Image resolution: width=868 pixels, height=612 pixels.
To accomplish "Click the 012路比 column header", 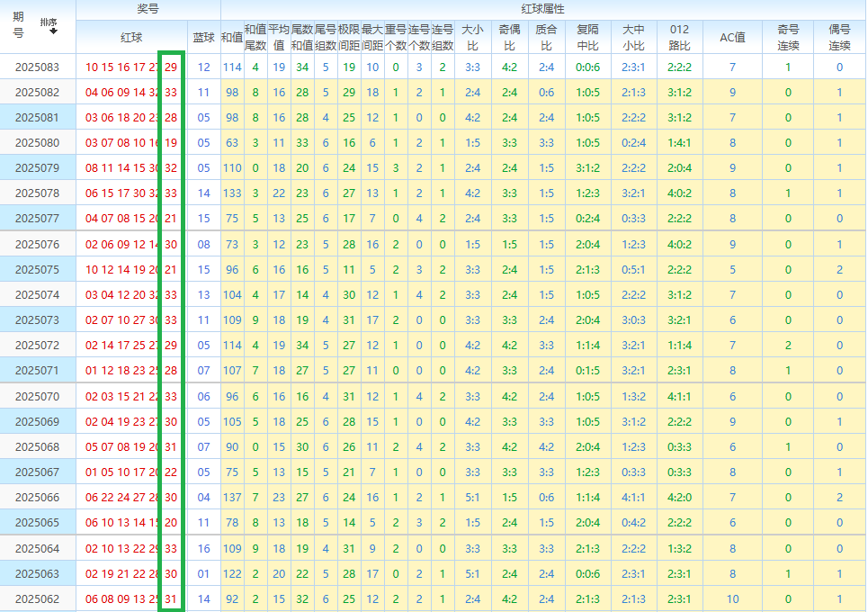I will point(679,37).
